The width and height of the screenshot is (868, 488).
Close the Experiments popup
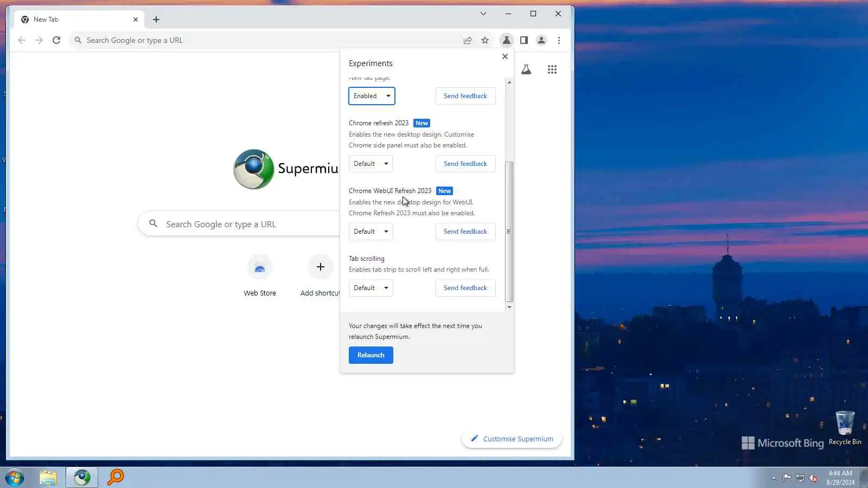point(505,56)
